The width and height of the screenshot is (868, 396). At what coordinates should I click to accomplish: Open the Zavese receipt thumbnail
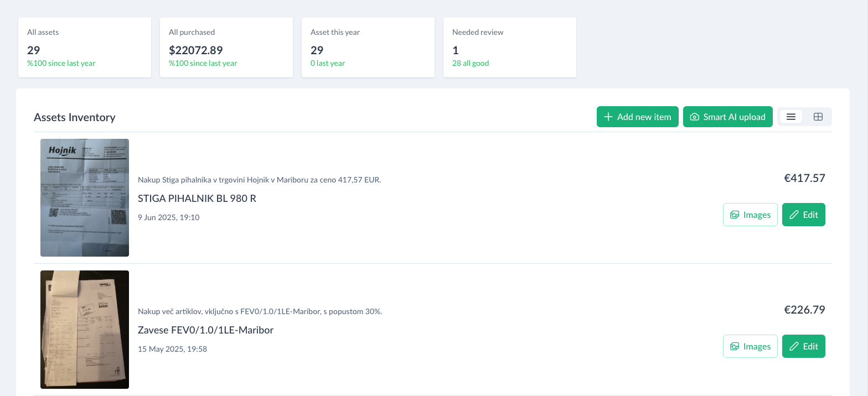pos(84,329)
